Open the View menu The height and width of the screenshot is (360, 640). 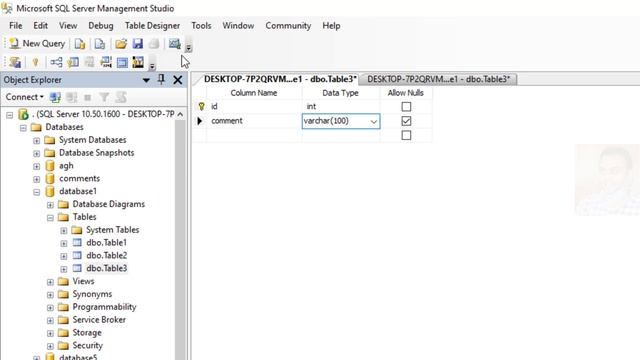point(68,26)
